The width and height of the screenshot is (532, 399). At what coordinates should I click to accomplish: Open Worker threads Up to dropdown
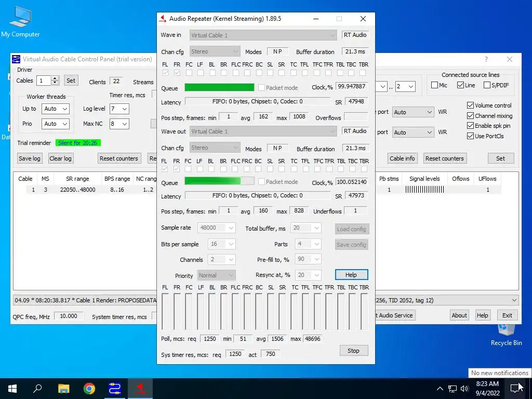coord(56,109)
